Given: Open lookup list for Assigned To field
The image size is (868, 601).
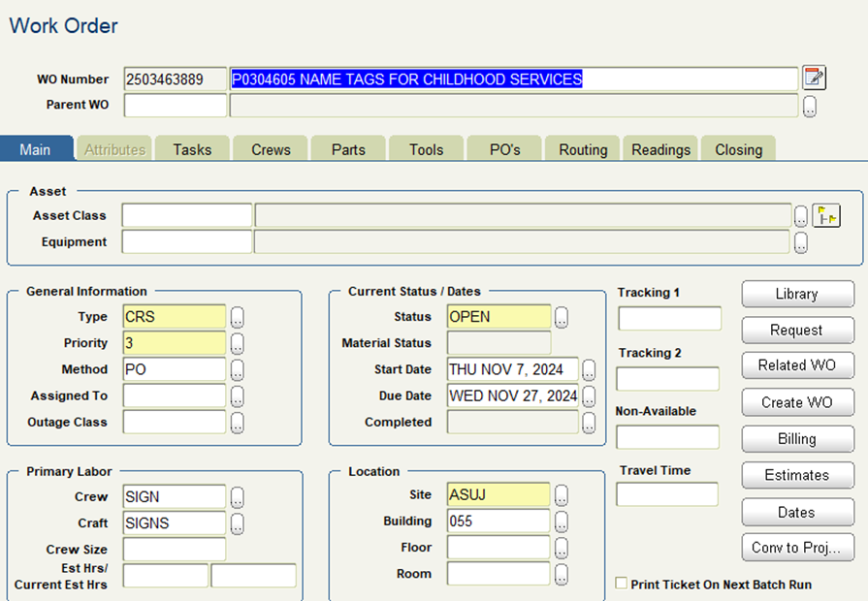Looking at the screenshot, I should (237, 396).
